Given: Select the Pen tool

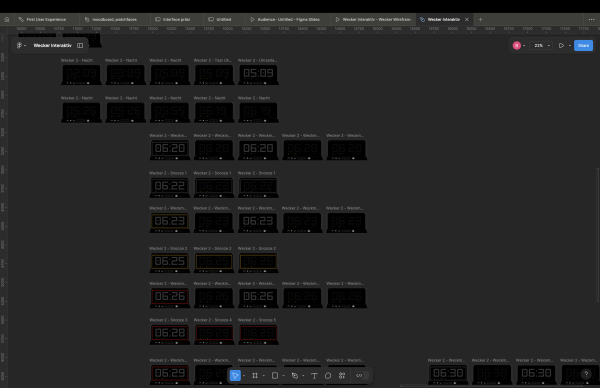Looking at the screenshot, I should pos(295,376).
